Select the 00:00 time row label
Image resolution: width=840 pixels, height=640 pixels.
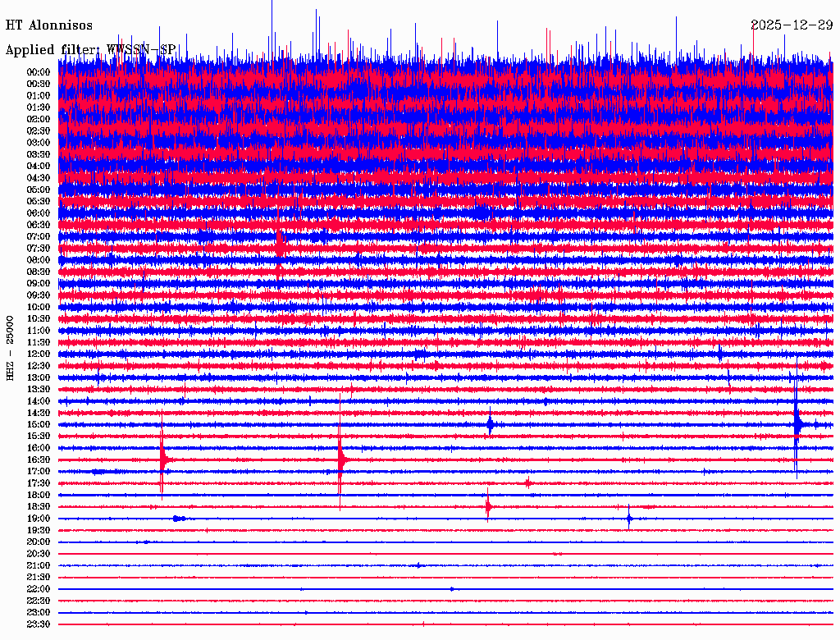39,72
